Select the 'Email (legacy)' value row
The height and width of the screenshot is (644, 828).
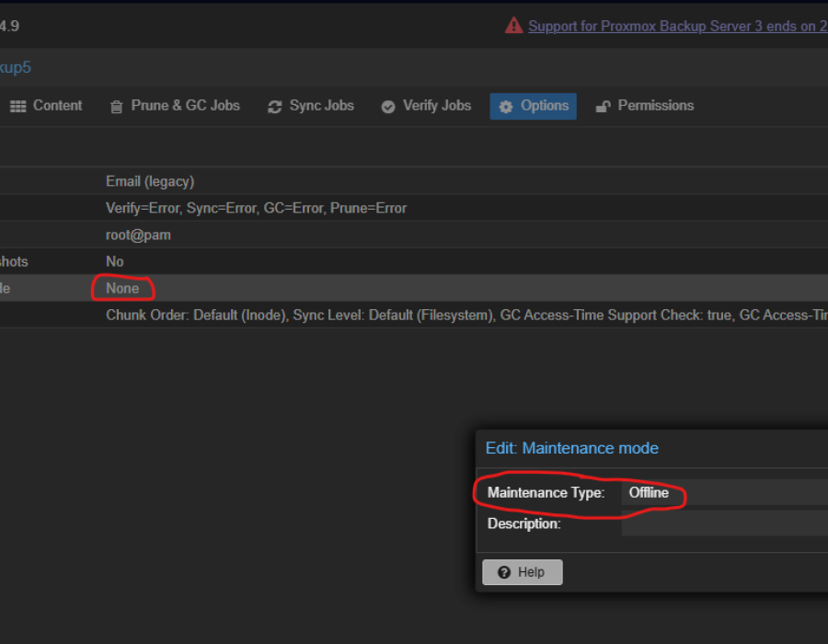pos(414,181)
